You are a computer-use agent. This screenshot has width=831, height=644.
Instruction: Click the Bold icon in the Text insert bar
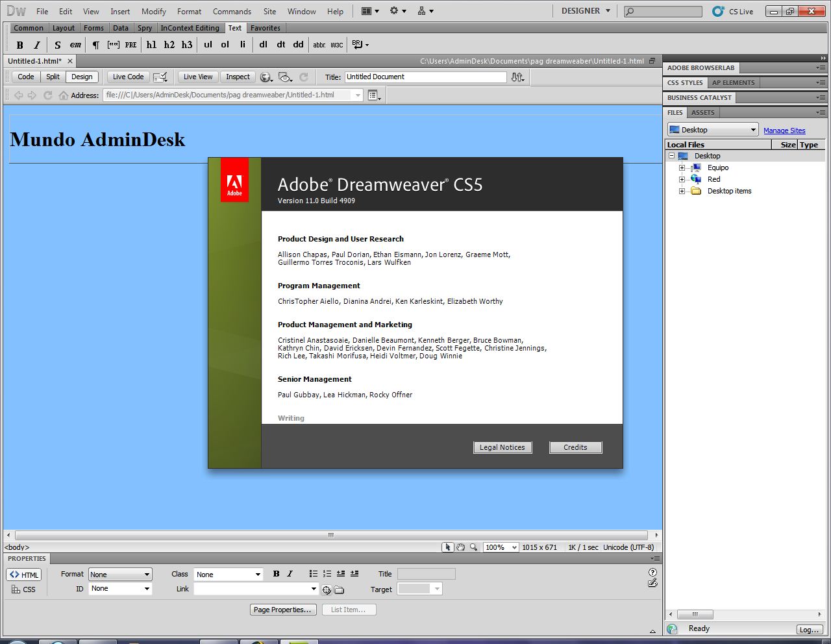tap(19, 45)
